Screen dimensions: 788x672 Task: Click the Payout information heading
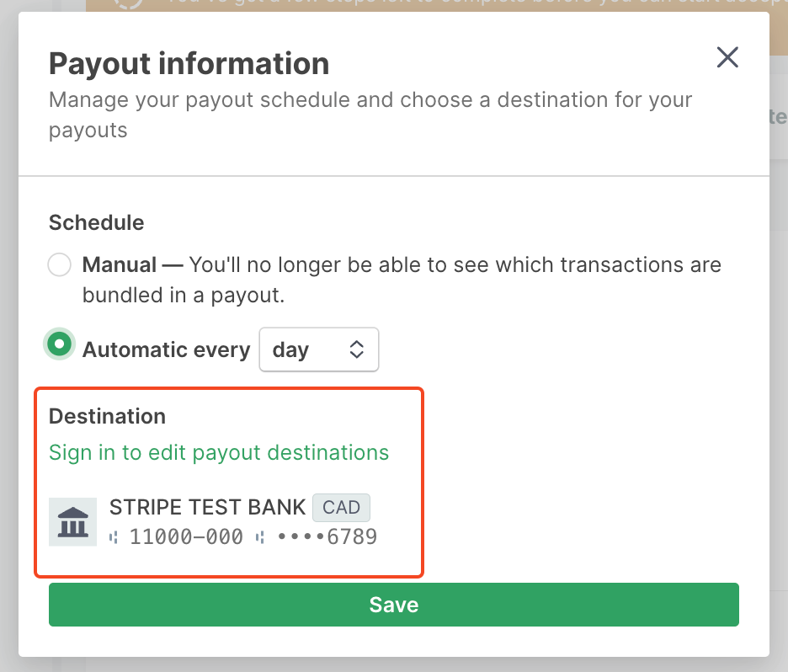[x=189, y=63]
